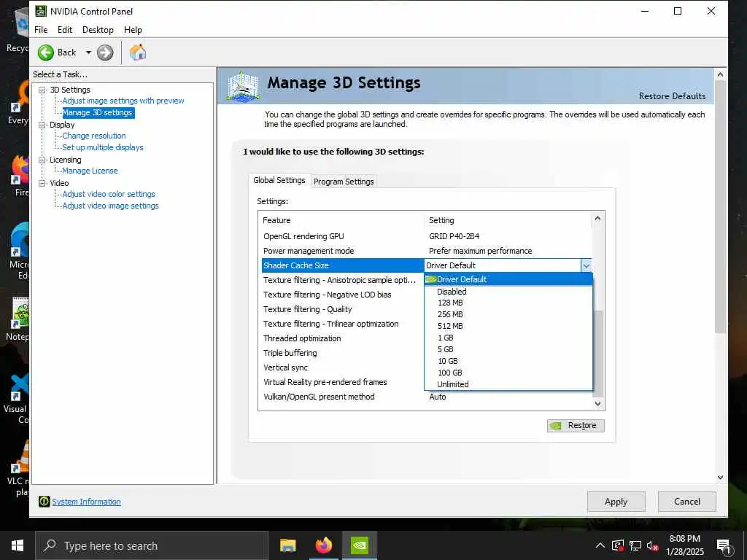This screenshot has height=560, width=747.
Task: Open Adjust video image settings
Action: [x=110, y=206]
